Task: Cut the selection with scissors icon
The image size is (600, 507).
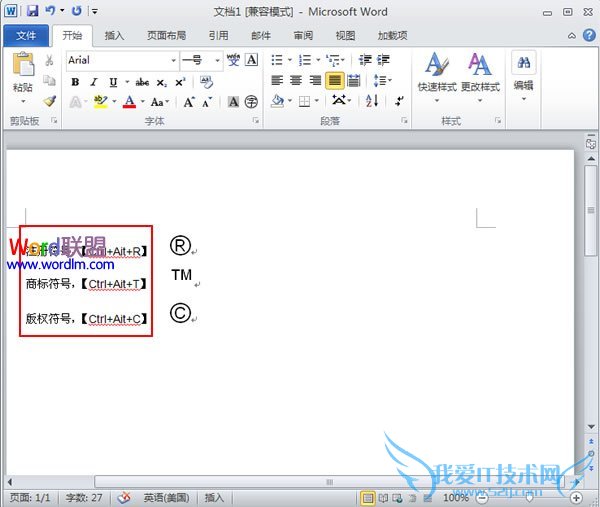Action: point(49,60)
